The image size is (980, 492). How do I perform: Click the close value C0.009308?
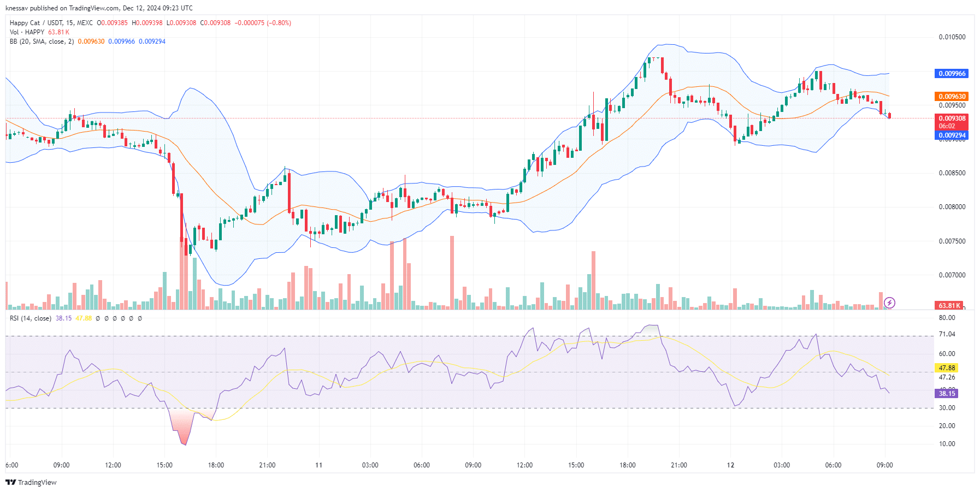[215, 23]
